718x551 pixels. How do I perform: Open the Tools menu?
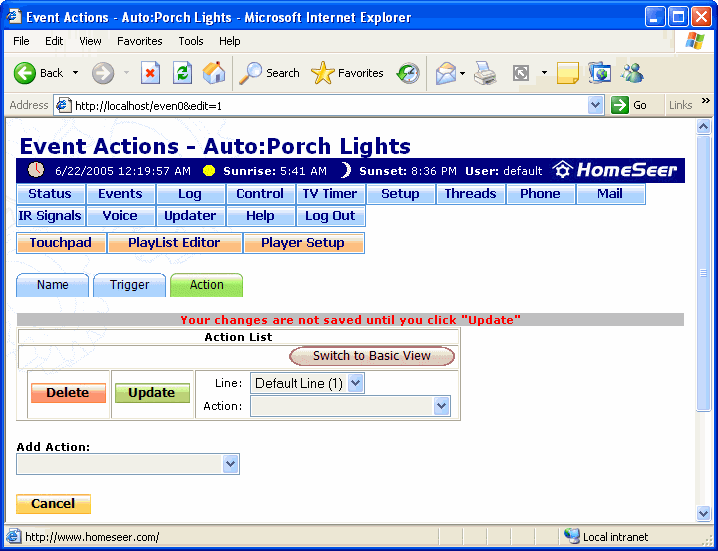[x=190, y=41]
